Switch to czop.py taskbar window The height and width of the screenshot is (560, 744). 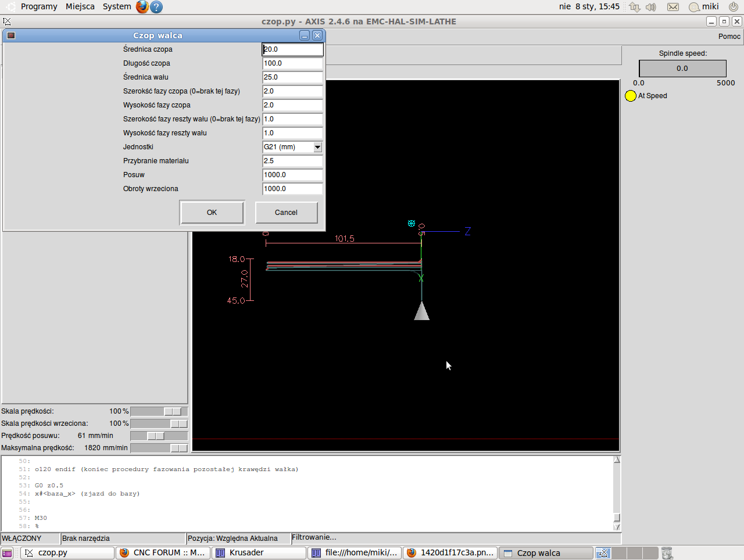[67, 553]
